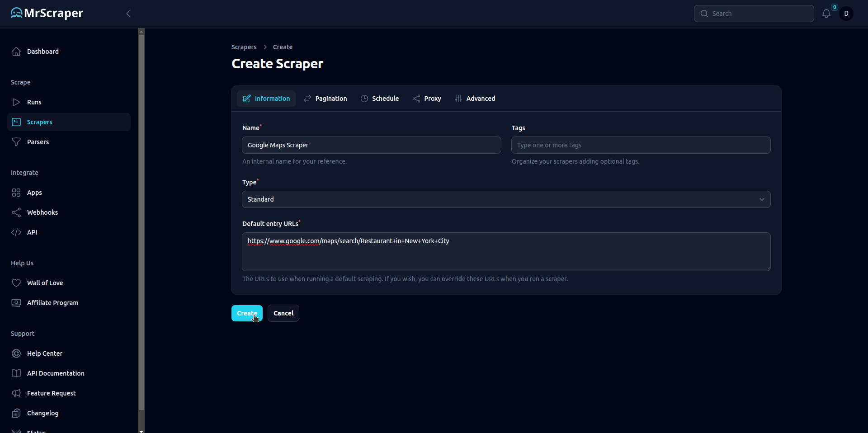Click the Create button

[247, 313]
